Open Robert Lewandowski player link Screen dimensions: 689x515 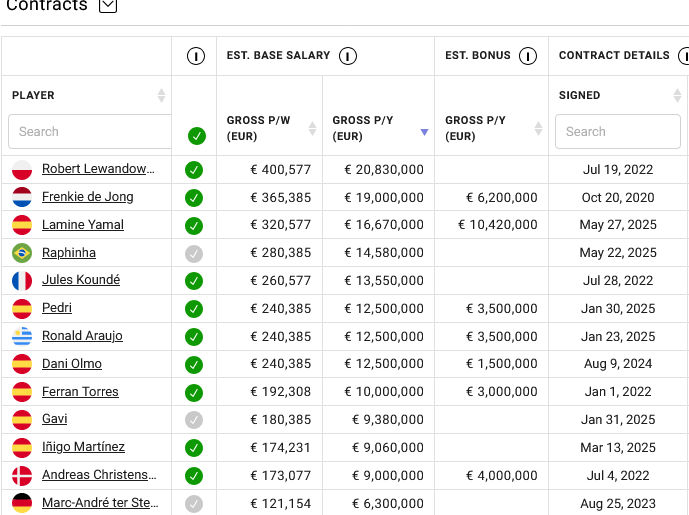coord(98,169)
